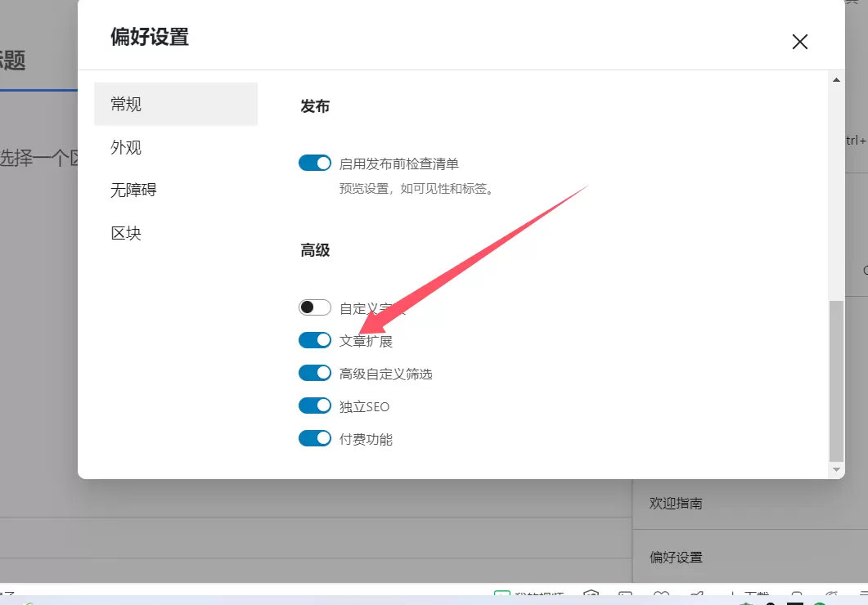Disable the 付费功能 toggle
The image size is (868, 605).
pyautogui.click(x=314, y=438)
